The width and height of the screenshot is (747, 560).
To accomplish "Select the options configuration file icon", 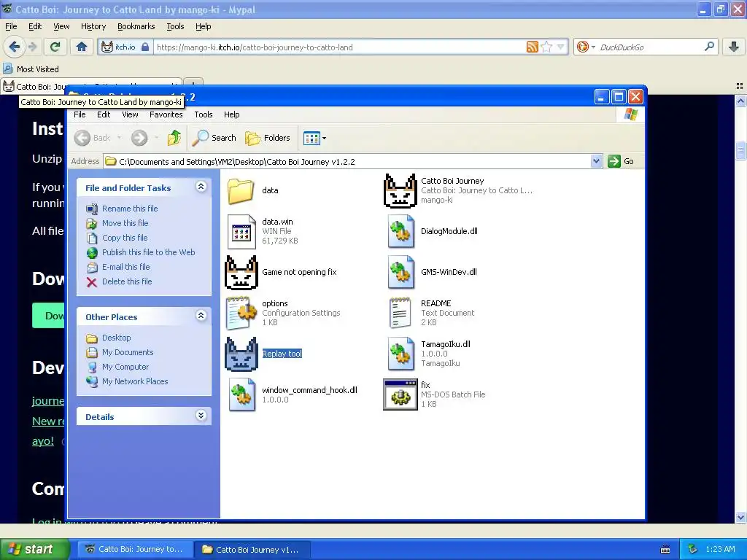I will point(241,314).
